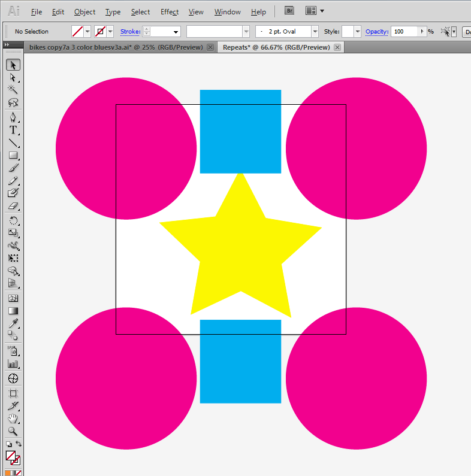Image resolution: width=471 pixels, height=476 pixels.
Task: Open the Effect menu
Action: coord(170,12)
